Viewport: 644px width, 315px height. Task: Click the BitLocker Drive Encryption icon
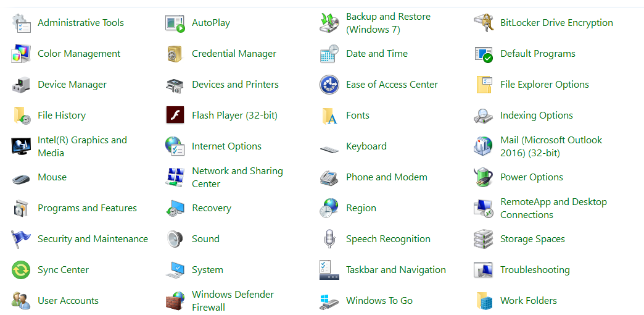(x=484, y=23)
